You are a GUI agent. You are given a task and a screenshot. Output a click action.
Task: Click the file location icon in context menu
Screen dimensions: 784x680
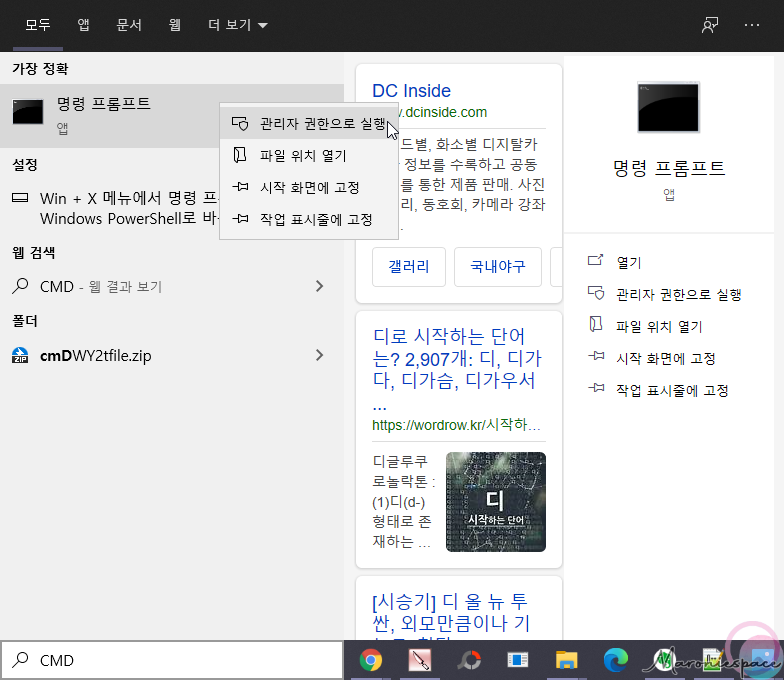240,155
